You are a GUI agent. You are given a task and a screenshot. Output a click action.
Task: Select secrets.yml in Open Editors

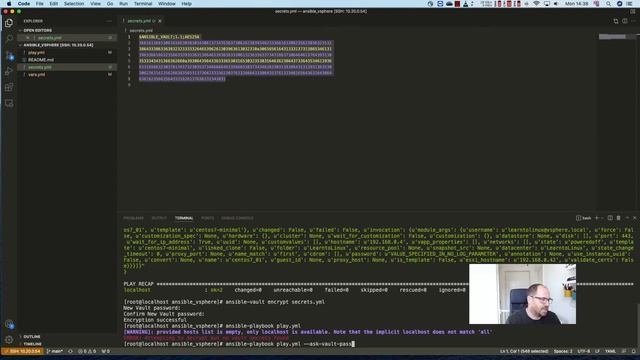point(67,38)
